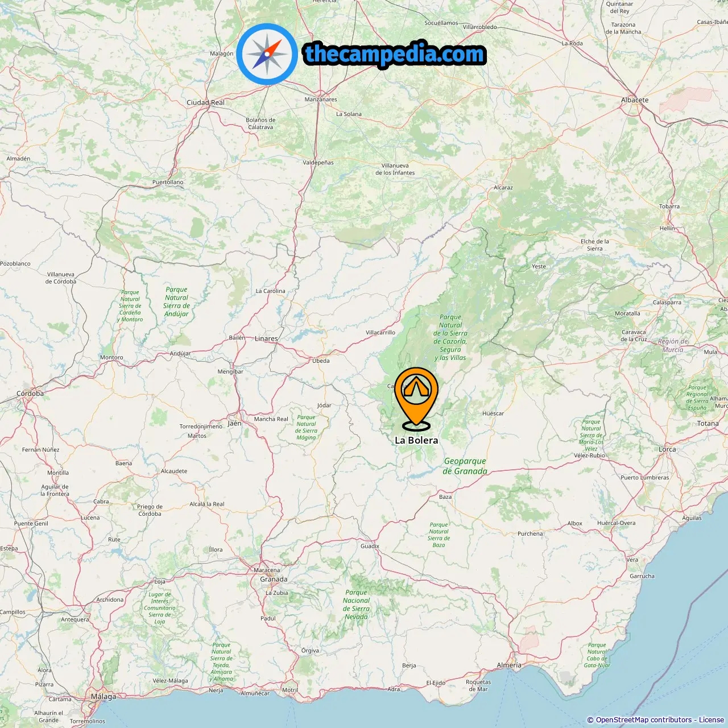
Task: Select the Albacete city label
Action: (635, 100)
